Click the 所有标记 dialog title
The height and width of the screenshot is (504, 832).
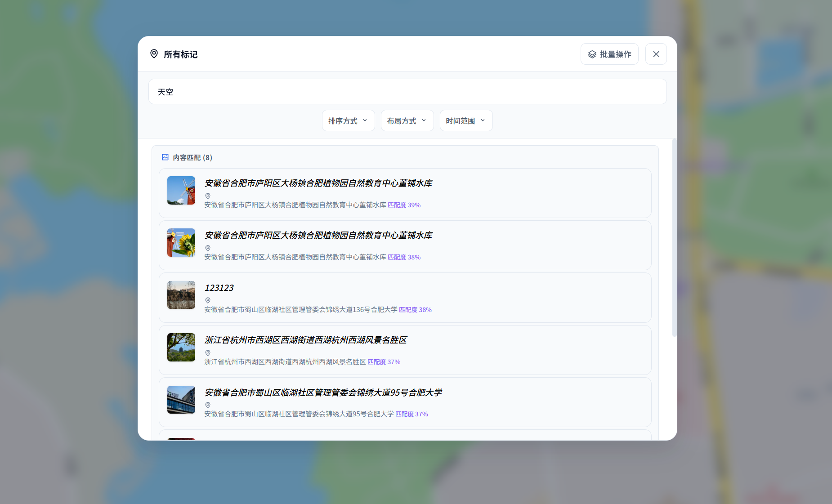click(x=180, y=54)
